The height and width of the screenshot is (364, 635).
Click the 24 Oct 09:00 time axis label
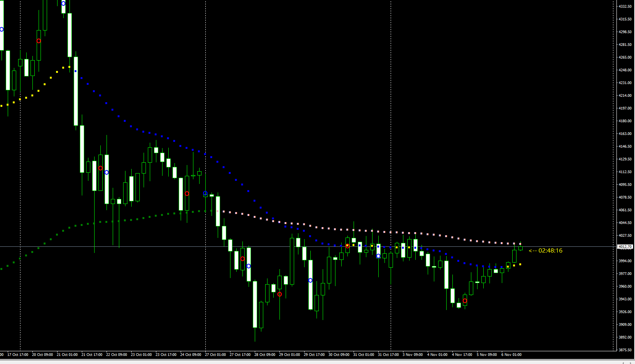(191, 355)
